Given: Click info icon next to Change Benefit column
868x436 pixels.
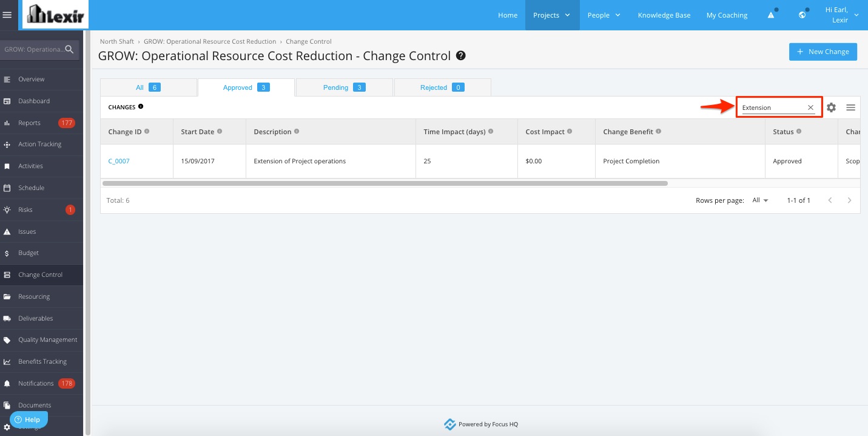Looking at the screenshot, I should point(659,131).
